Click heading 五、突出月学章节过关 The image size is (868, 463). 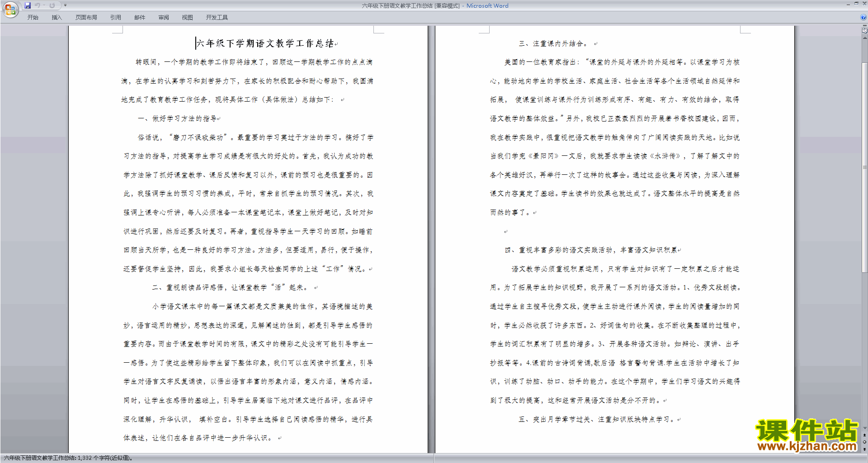pyautogui.click(x=597, y=419)
